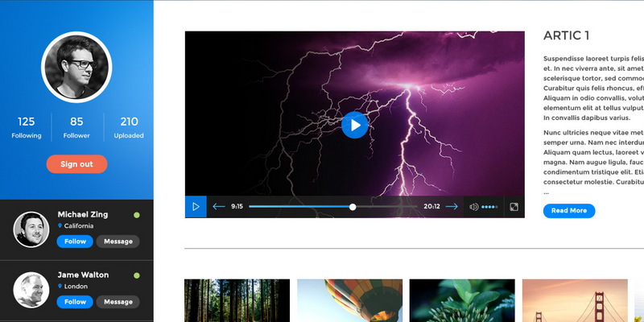The height and width of the screenshot is (322, 644).
Task: Open the forest trees thumbnail
Action: pos(237,300)
